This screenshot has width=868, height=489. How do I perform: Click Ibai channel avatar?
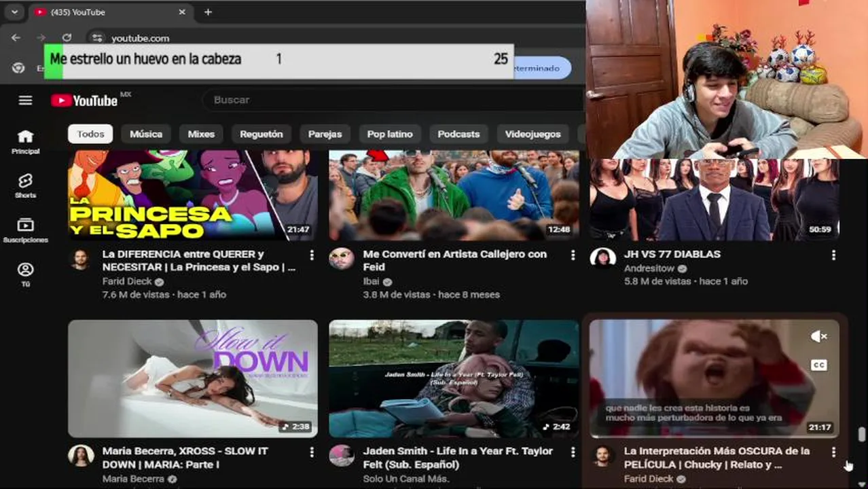point(342,259)
